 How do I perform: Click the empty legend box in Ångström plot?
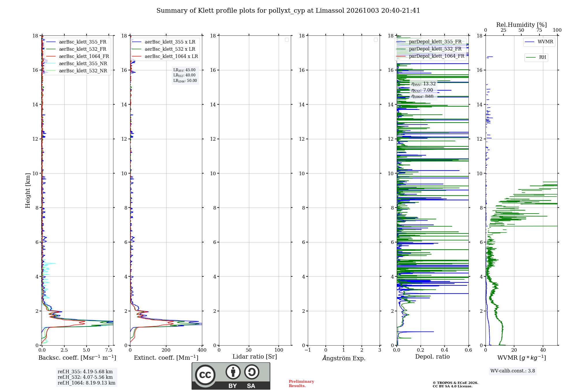376,40
